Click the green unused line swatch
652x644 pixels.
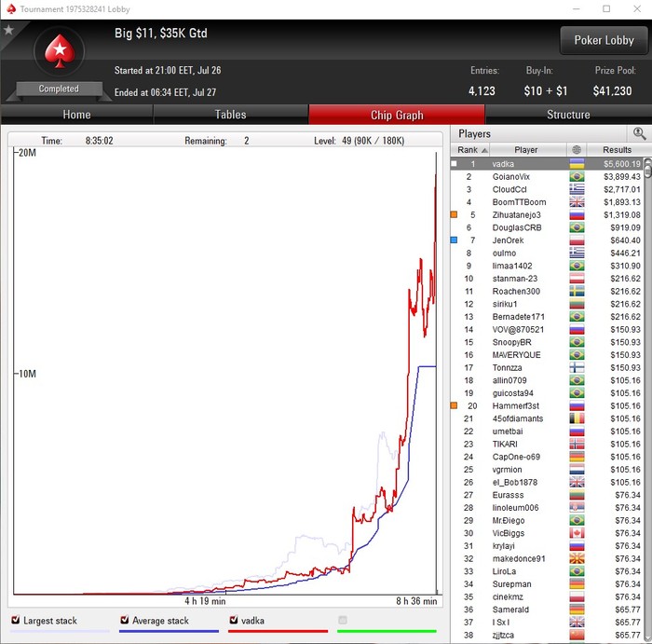click(x=387, y=632)
